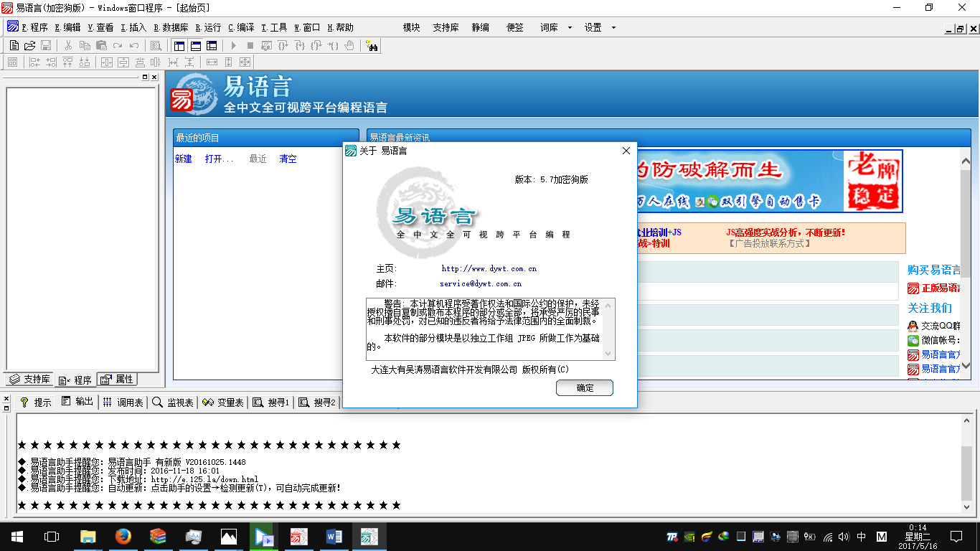980x551 pixels.
Task: Open the C.编译 menu
Action: [242, 27]
